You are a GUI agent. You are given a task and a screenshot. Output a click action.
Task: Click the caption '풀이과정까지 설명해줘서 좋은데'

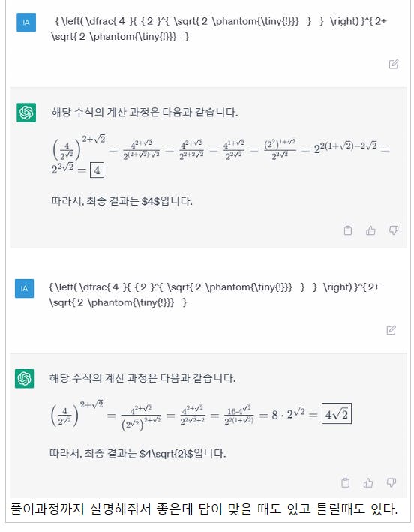101,509
